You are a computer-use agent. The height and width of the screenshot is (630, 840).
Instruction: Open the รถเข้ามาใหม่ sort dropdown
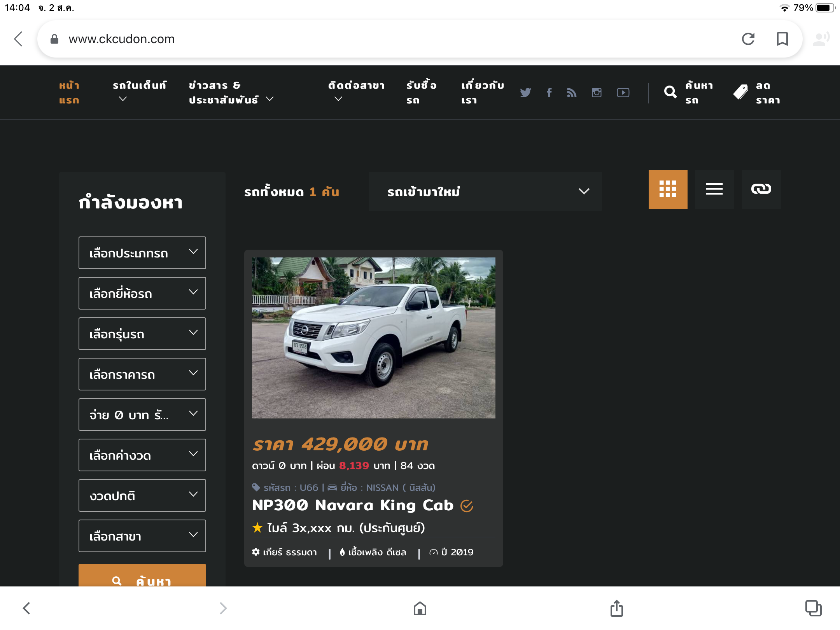(x=485, y=191)
